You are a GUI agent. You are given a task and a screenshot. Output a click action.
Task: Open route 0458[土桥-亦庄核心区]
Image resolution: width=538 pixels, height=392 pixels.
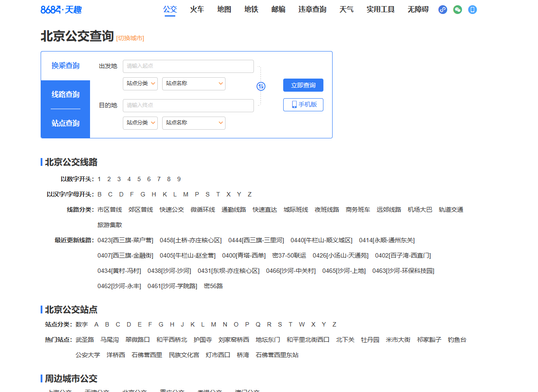click(191, 240)
